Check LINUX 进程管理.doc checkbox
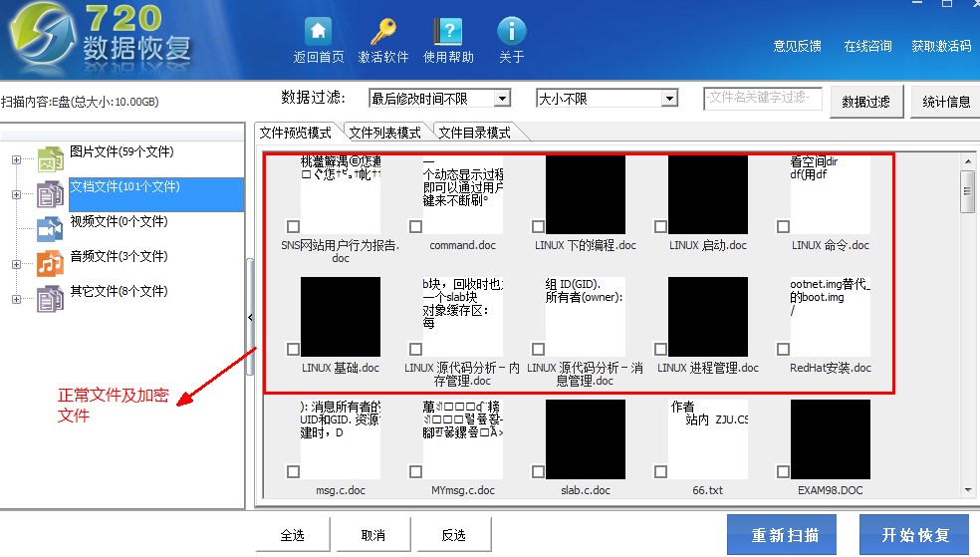This screenshot has height=557, width=980. [660, 349]
